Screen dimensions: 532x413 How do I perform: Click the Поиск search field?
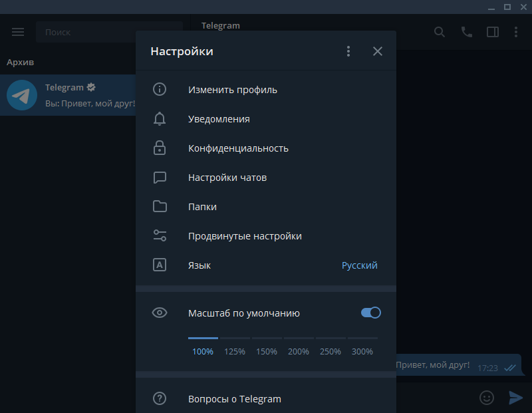click(109, 32)
